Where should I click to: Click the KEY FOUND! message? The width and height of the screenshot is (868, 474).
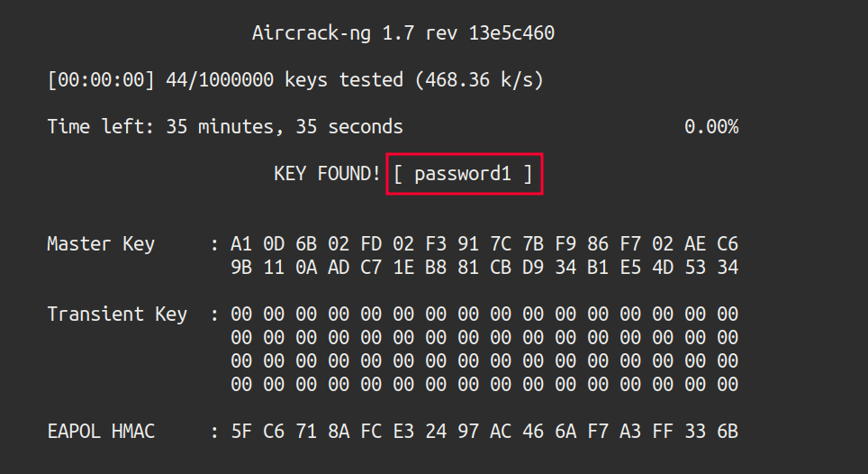pos(327,174)
